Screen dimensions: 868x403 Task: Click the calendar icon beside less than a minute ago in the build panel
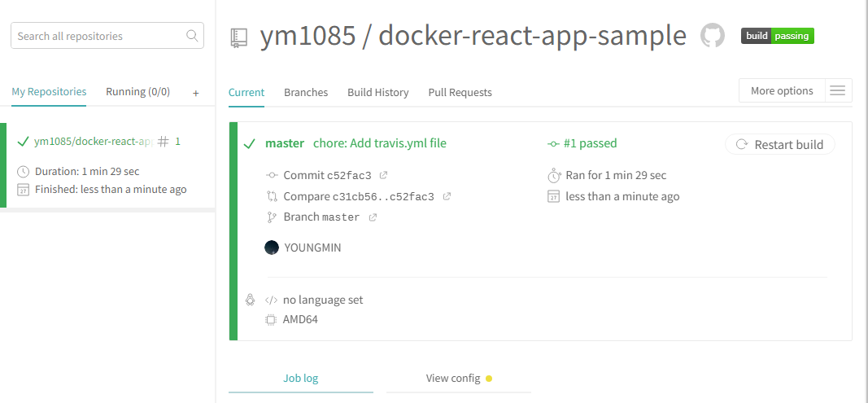553,196
